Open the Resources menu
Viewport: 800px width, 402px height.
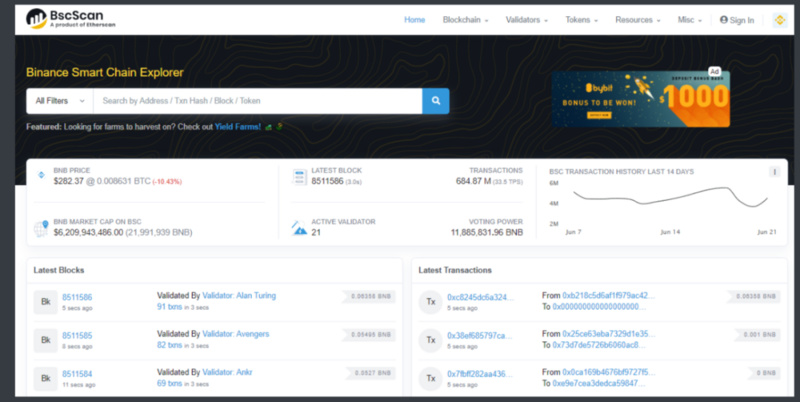[637, 20]
